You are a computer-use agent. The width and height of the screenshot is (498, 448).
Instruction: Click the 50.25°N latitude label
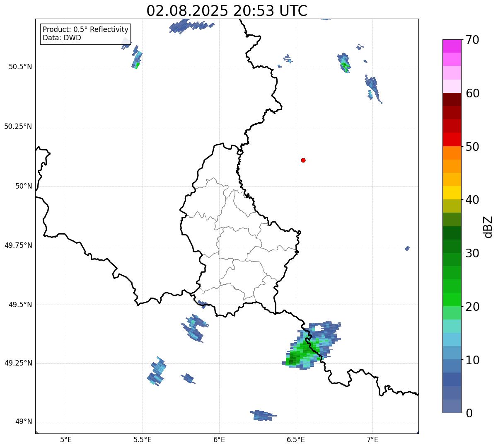pyautogui.click(x=18, y=126)
